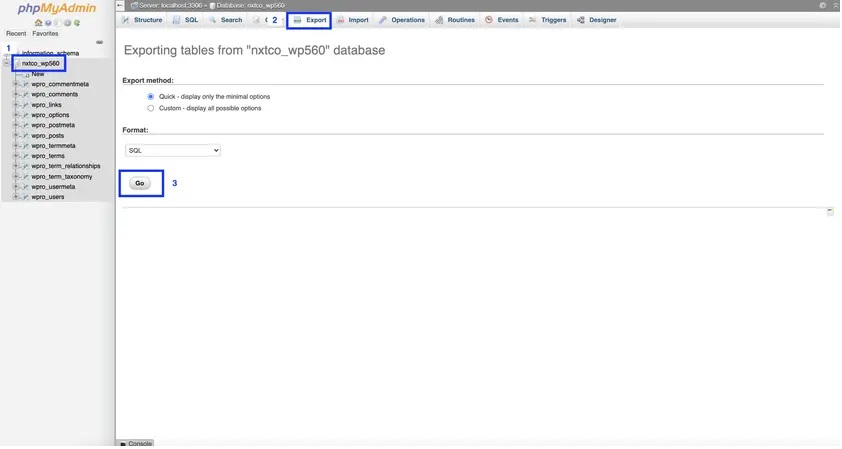Open the Routines tab
Viewport: 842px width, 449px height.
(455, 20)
